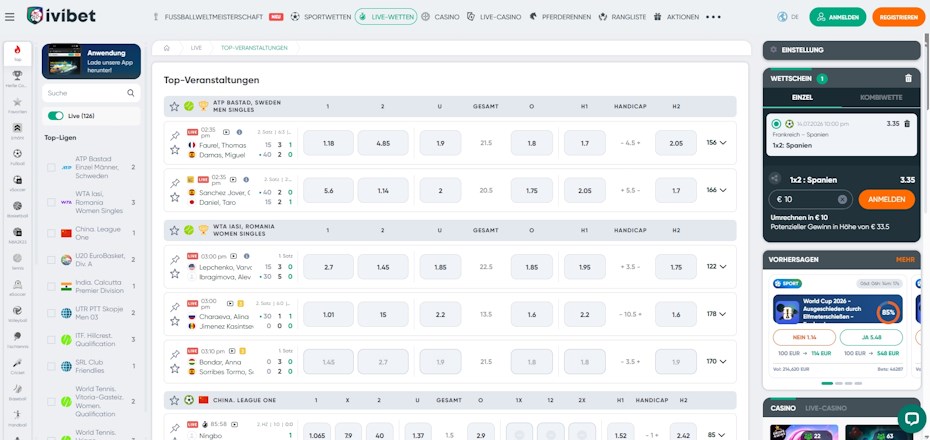This screenshot has width=930, height=440.
Task: Pin the Lepchenko vs Ibragimova match
Action: [174, 260]
